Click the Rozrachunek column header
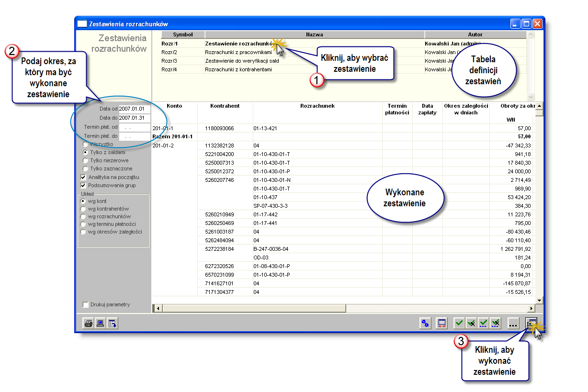The height and width of the screenshot is (392, 588). pyautogui.click(x=317, y=112)
